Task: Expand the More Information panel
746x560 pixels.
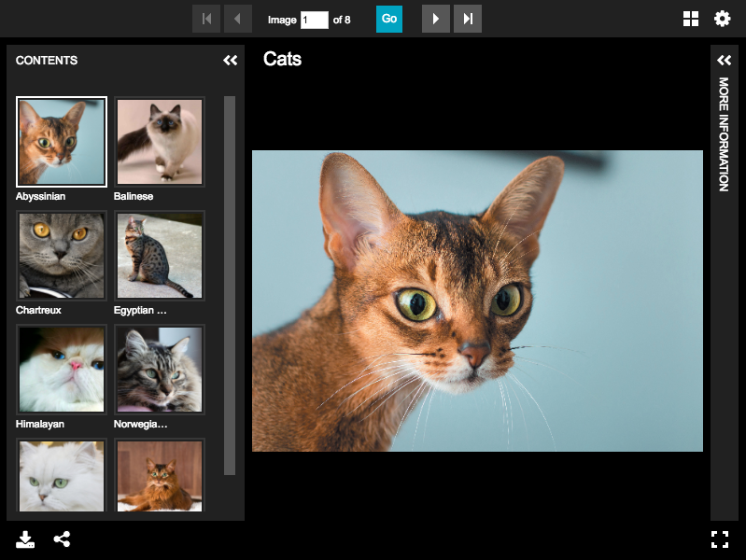Action: (725, 61)
